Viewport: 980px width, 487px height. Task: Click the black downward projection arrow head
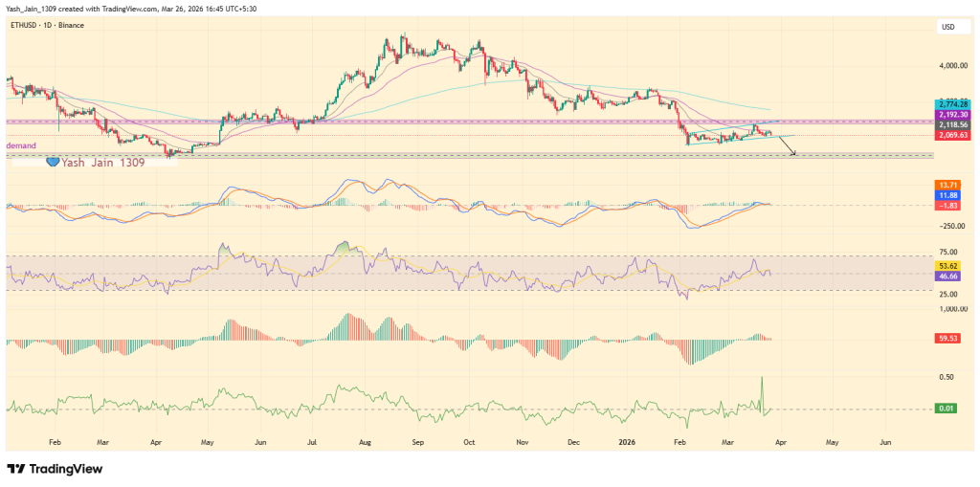[x=793, y=153]
